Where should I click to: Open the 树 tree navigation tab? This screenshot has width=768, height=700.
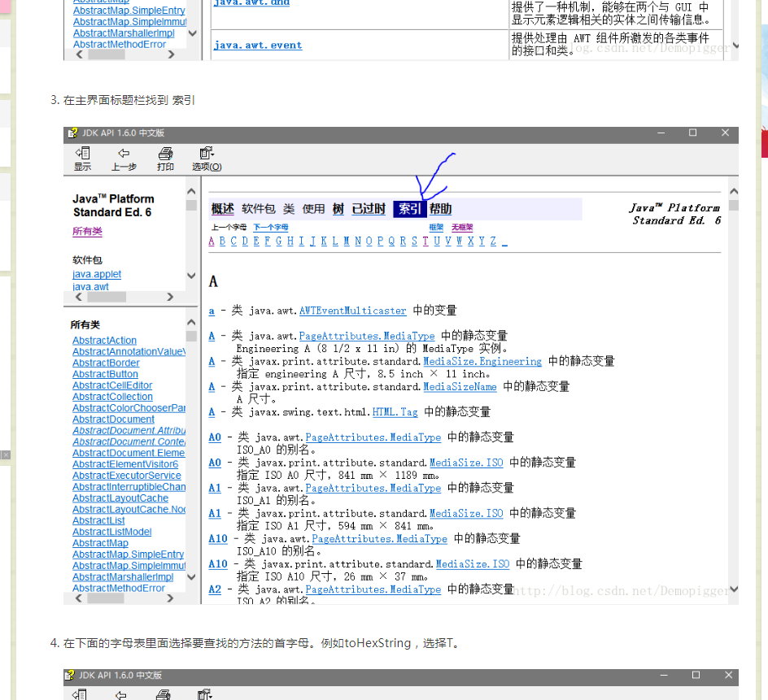338,209
